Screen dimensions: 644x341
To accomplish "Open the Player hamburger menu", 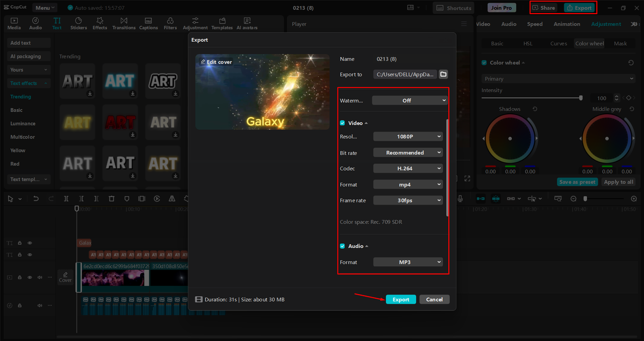I will [x=464, y=24].
